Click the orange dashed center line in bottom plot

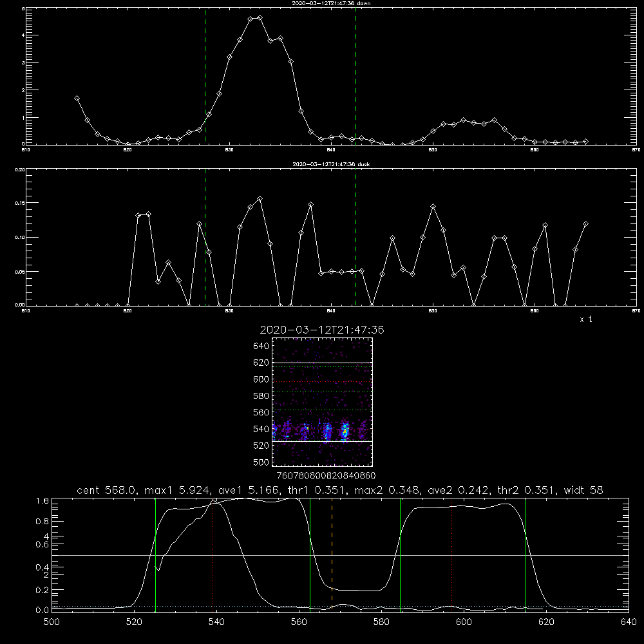tap(332, 554)
